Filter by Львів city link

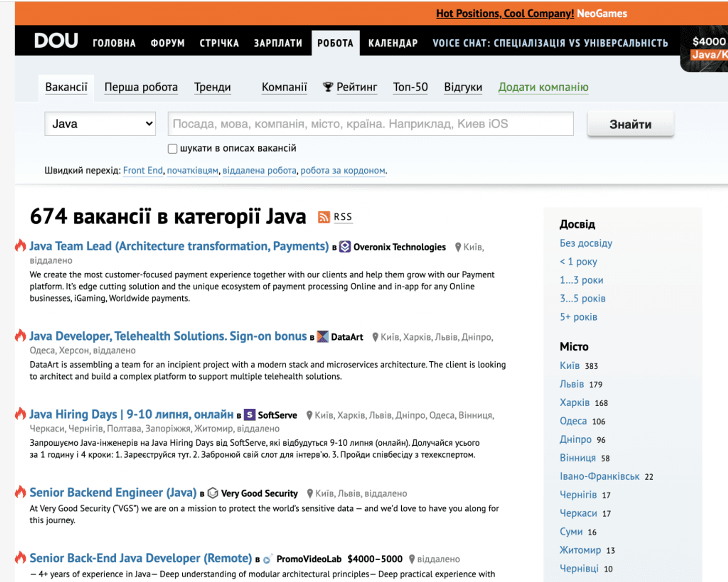(x=572, y=384)
